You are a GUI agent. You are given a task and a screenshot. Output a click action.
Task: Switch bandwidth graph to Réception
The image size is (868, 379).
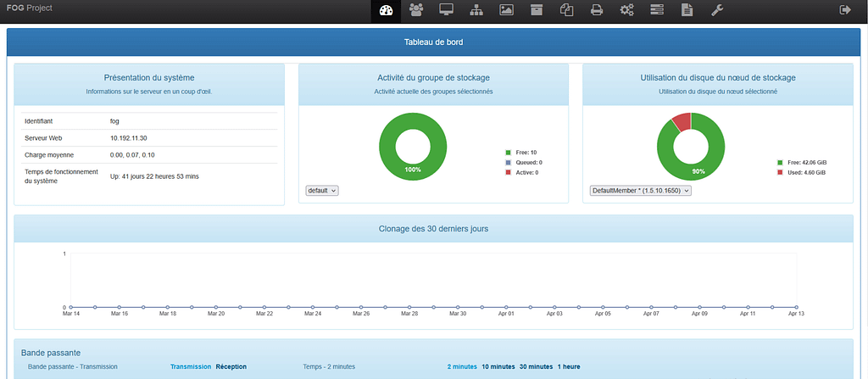point(231,367)
